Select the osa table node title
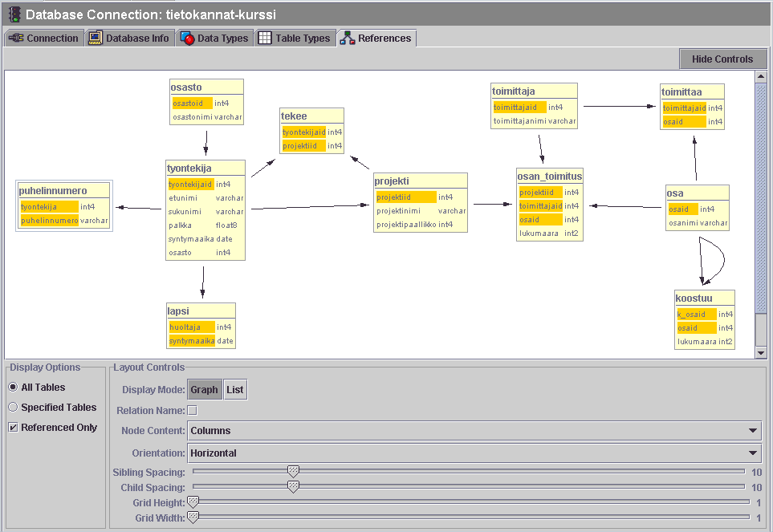The width and height of the screenshot is (773, 532). coord(675,193)
